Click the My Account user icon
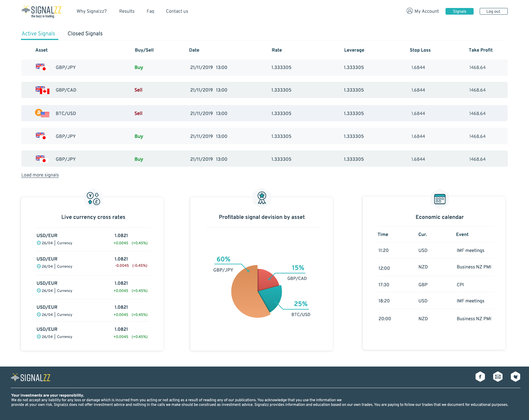This screenshot has width=529, height=420. tap(409, 11)
